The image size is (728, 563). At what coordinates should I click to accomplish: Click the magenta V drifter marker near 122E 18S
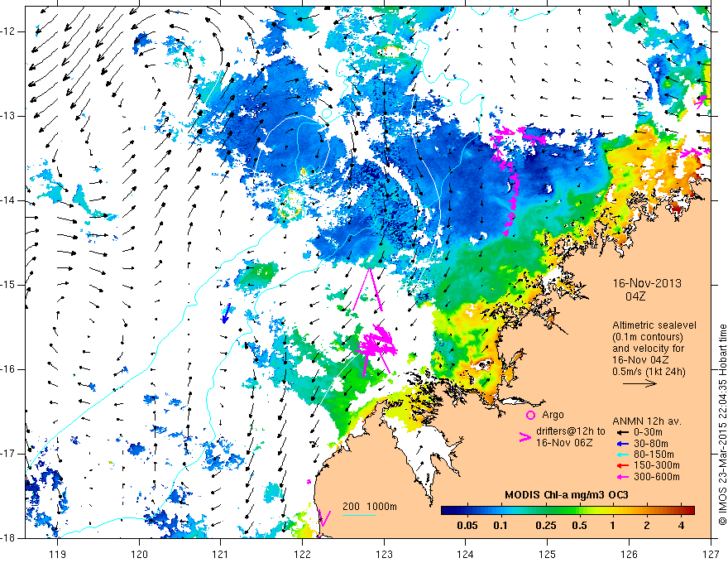coord(324,518)
